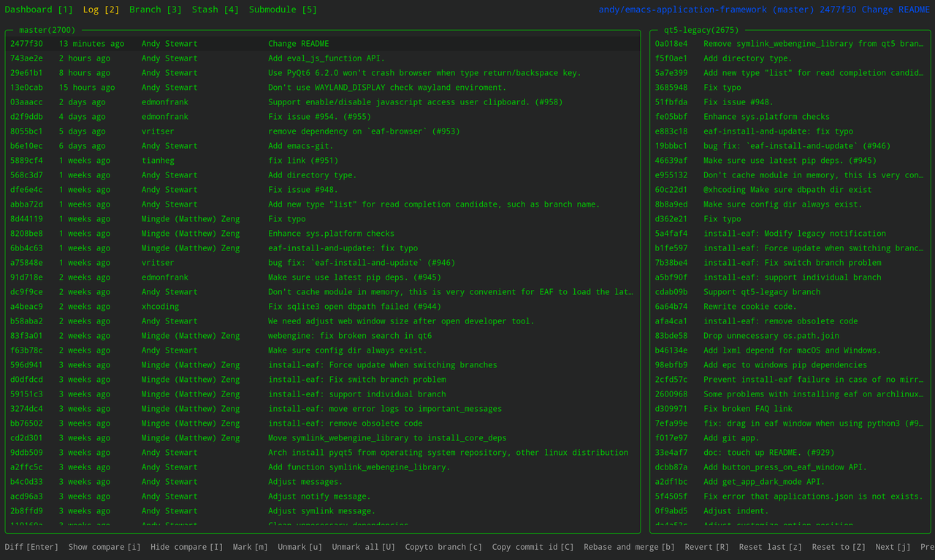Select commit 8208be8 Enhance sys.platform checks
Image resolution: width=935 pixels, height=560 pixels.
(323, 234)
